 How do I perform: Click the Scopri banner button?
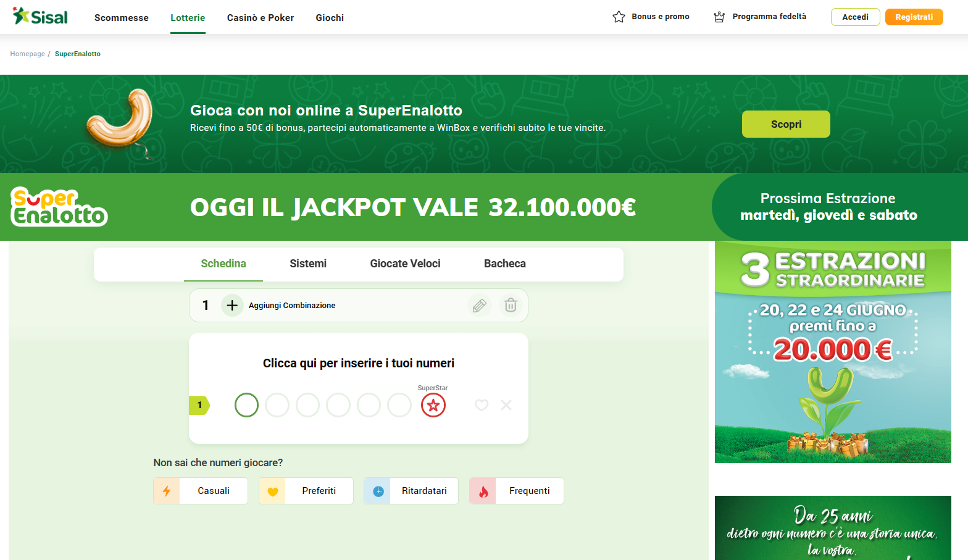click(786, 124)
